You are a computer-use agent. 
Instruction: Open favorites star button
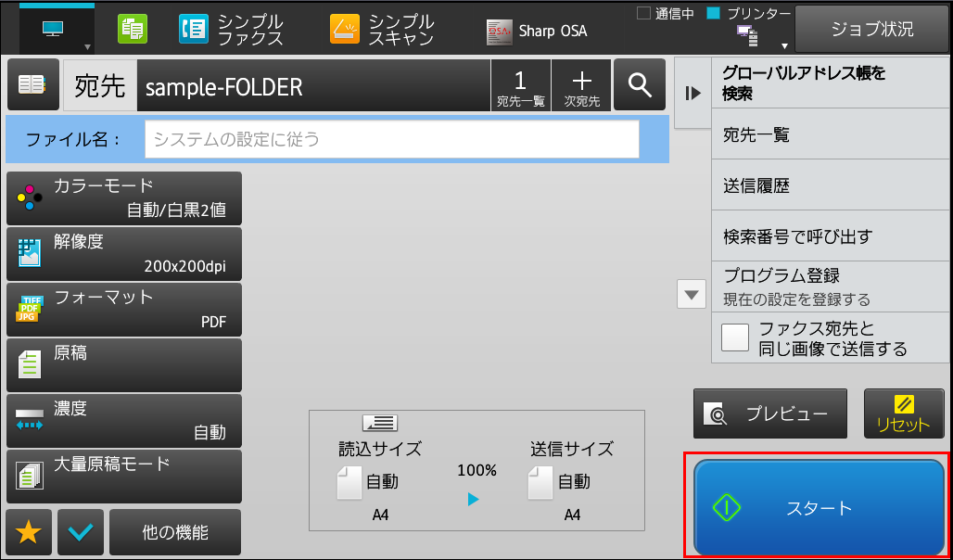coord(29,532)
